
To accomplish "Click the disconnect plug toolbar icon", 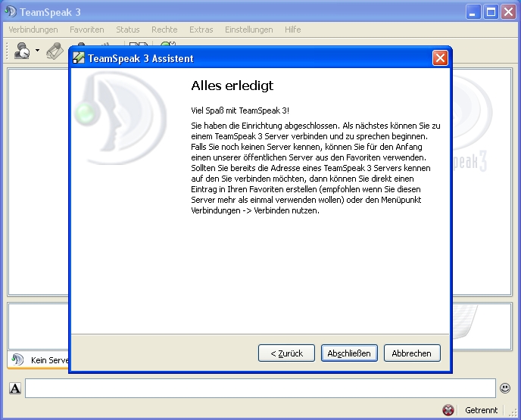I will 55,51.
